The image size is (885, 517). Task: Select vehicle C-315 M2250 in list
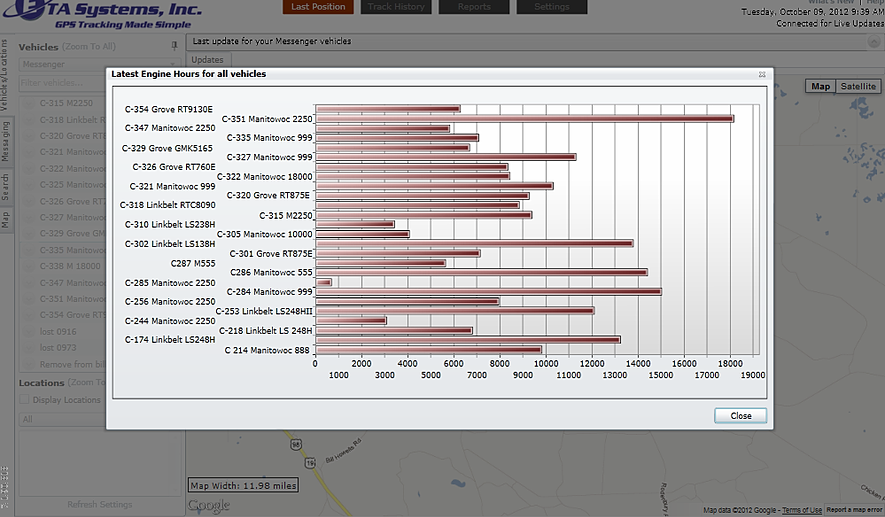[66, 103]
